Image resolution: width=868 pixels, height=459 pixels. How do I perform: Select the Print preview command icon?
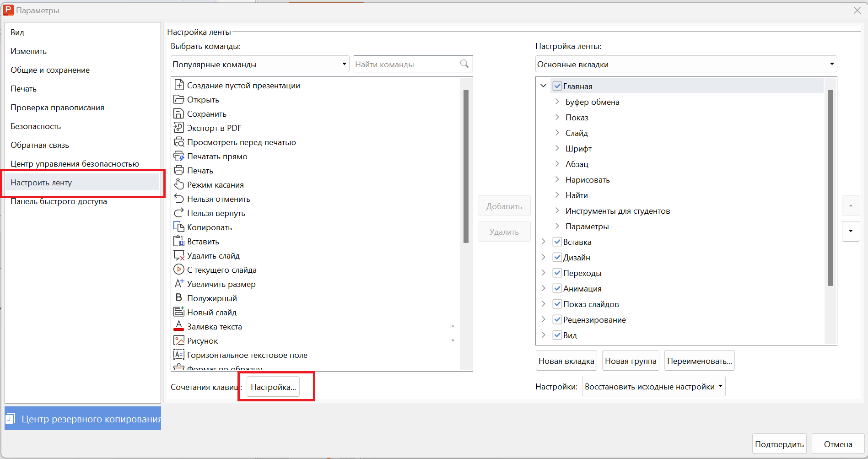pyautogui.click(x=178, y=142)
